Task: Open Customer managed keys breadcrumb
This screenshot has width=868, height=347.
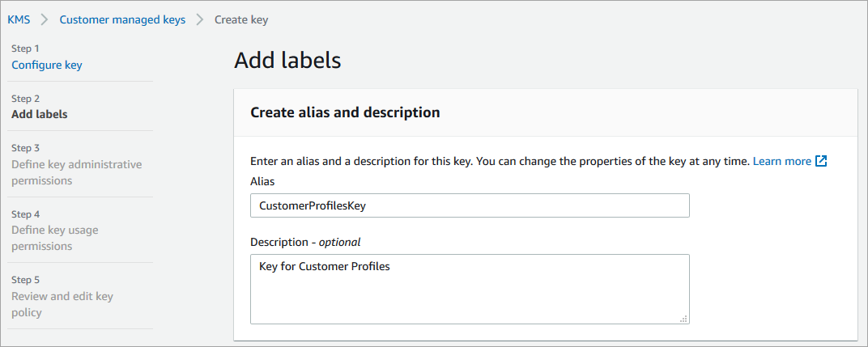Action: 122,19
